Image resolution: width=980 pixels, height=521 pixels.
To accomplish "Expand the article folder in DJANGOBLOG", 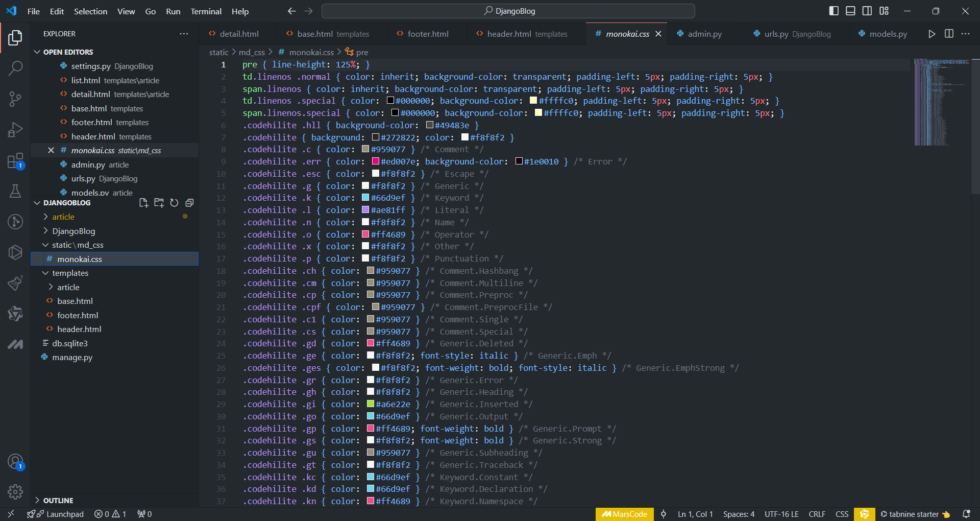I will coord(63,217).
